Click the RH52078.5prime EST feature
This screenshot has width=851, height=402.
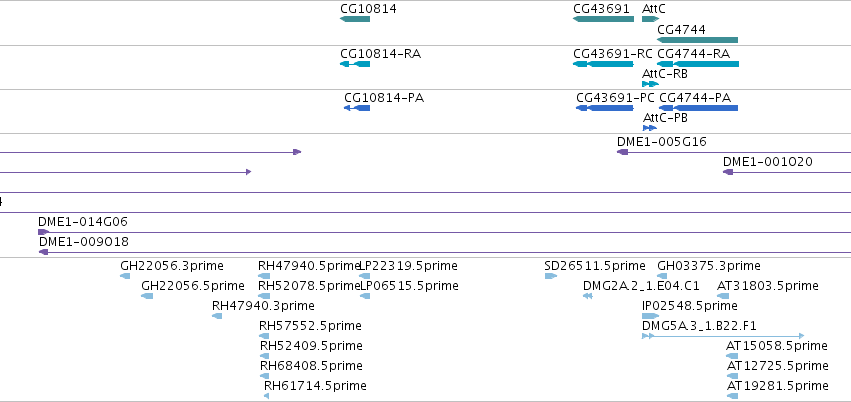(264, 296)
